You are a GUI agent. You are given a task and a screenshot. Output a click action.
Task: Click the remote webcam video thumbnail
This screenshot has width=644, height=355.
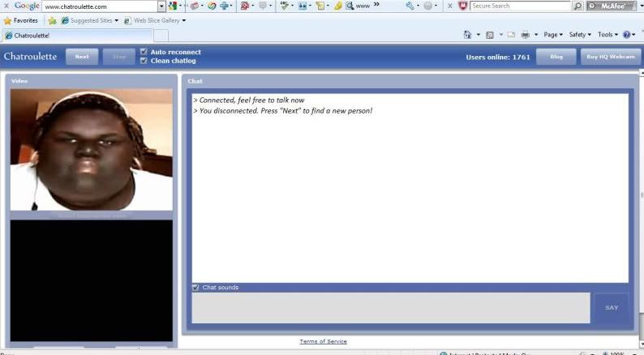[91, 149]
